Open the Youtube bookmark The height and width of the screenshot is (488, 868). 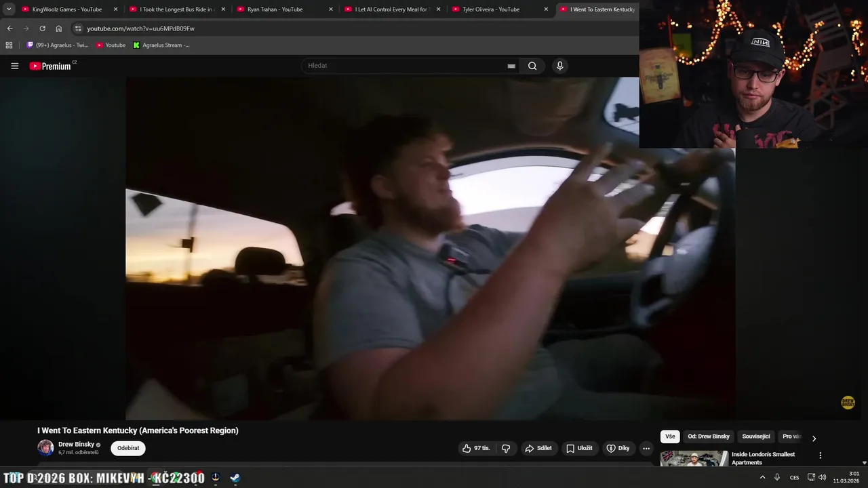click(x=111, y=45)
